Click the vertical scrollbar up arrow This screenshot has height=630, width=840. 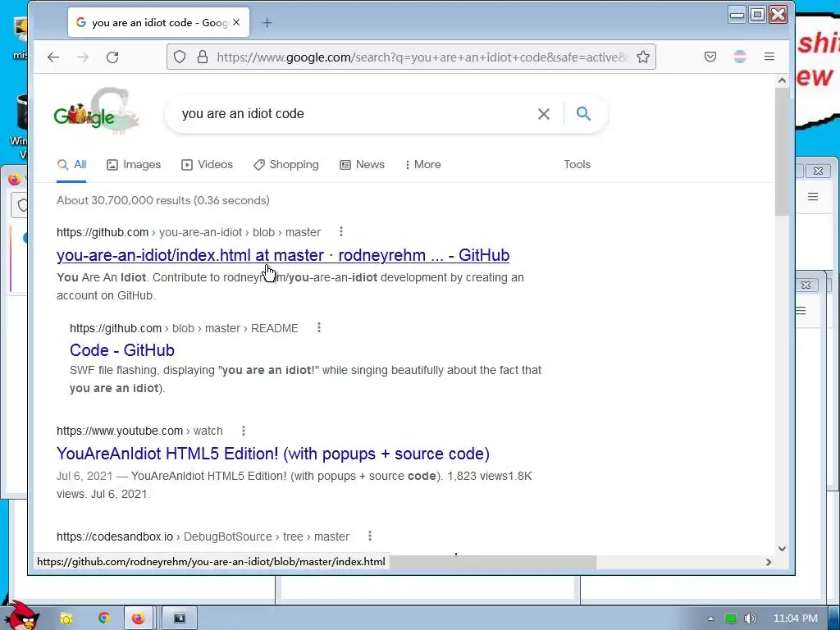[x=782, y=80]
